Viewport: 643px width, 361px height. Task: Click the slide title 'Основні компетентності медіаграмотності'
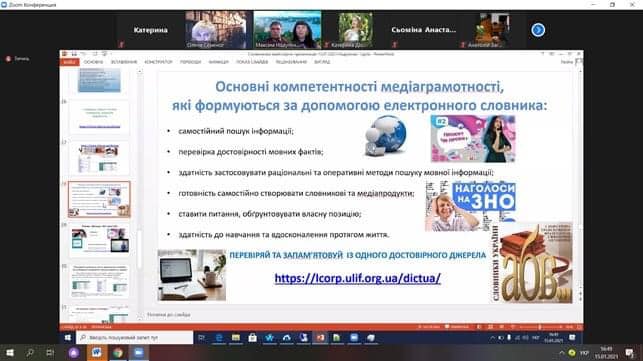click(x=359, y=87)
